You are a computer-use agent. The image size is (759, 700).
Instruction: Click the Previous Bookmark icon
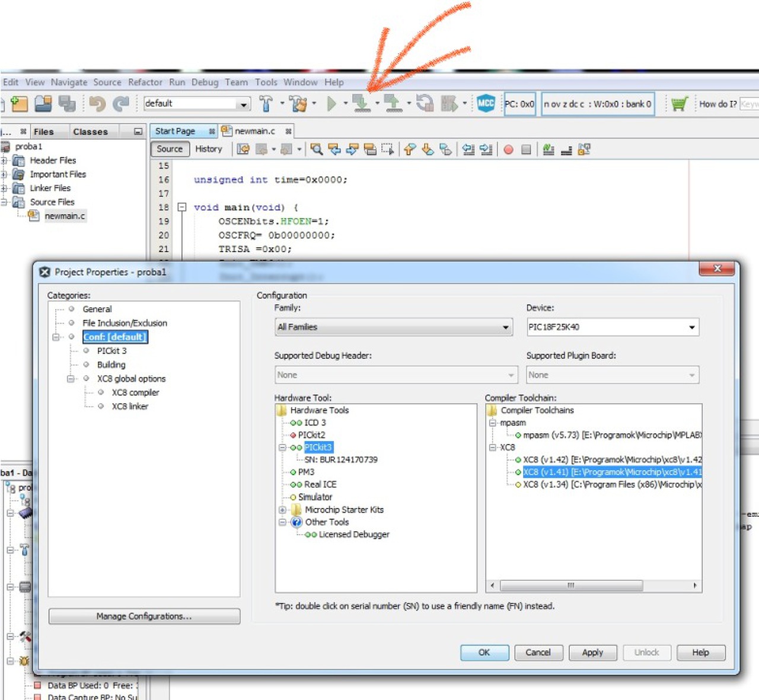click(x=410, y=149)
